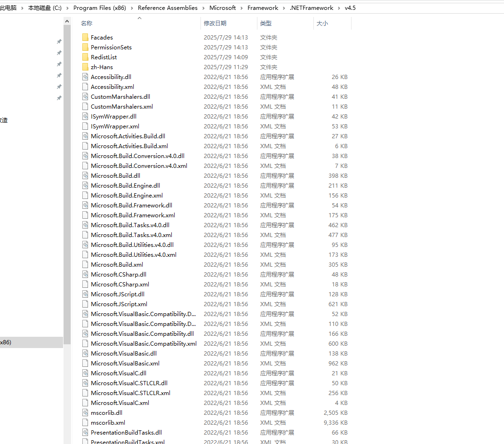Select the Microsoft.CSharp.dll file icon

tap(85, 274)
